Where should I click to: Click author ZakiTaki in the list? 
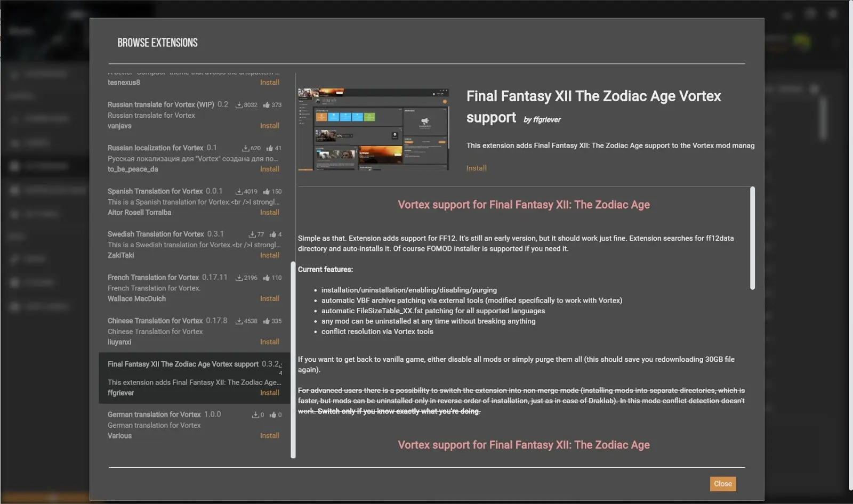point(120,255)
